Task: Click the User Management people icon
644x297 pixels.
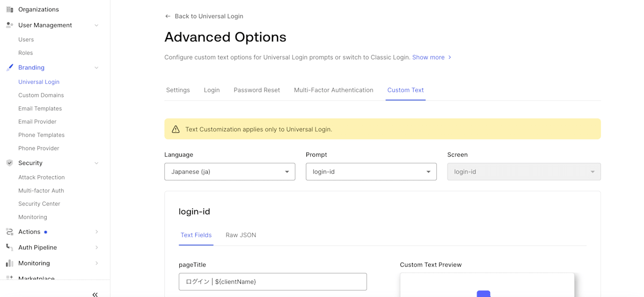Action: [x=10, y=25]
